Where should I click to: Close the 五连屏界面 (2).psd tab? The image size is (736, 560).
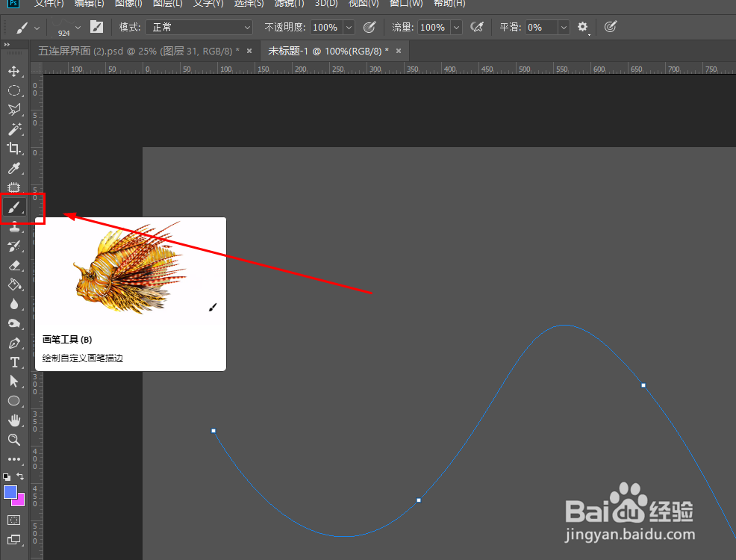coord(249,52)
